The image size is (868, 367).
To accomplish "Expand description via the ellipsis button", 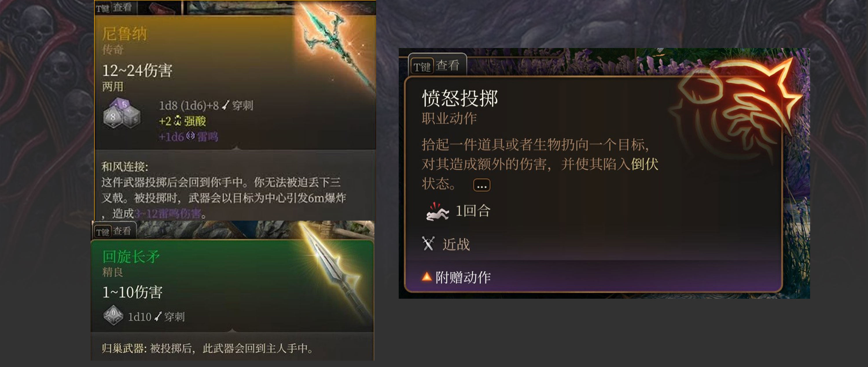I will tap(481, 185).
